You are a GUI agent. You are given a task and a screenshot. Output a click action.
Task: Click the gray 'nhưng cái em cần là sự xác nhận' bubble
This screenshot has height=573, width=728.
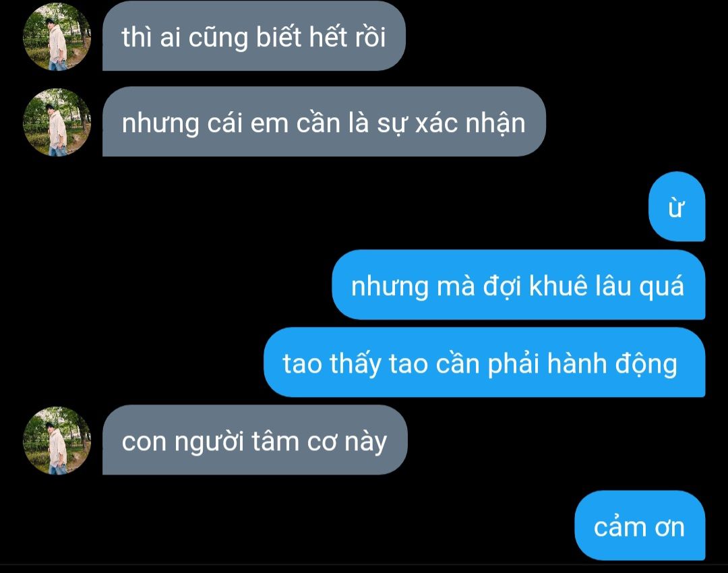pyautogui.click(x=324, y=121)
